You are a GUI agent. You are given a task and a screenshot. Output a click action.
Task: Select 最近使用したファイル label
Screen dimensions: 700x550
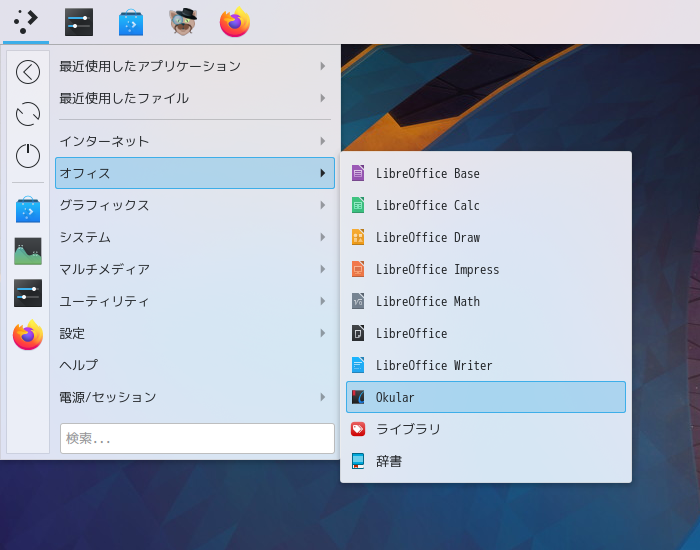coord(124,98)
